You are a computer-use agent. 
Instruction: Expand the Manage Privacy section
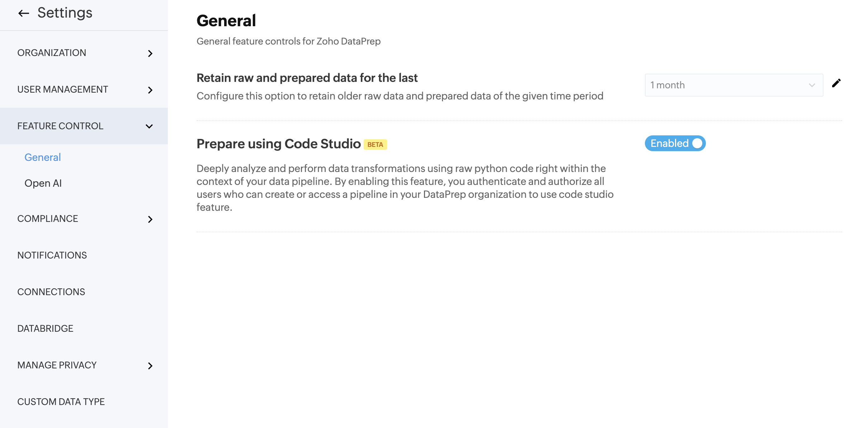tap(57, 365)
